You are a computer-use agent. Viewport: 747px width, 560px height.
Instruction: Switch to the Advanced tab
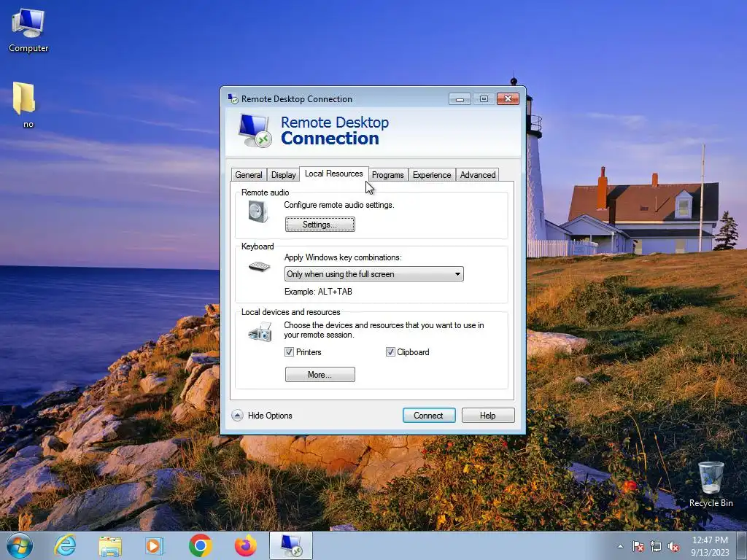478,175
